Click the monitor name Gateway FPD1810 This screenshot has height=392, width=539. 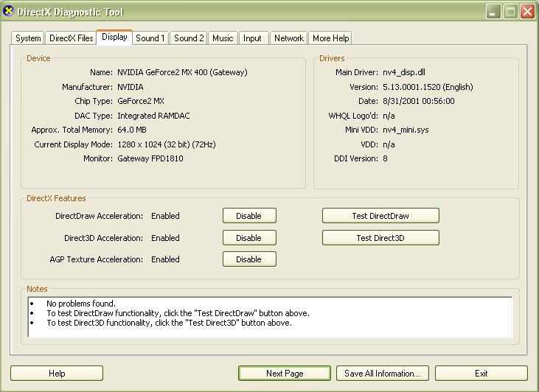pyautogui.click(x=150, y=158)
